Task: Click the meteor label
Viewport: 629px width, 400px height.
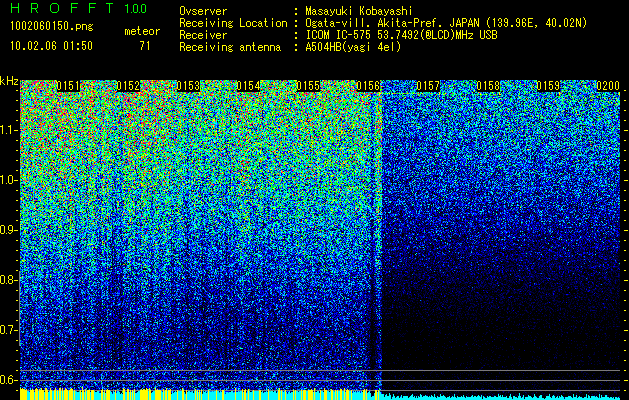Action: click(x=142, y=31)
